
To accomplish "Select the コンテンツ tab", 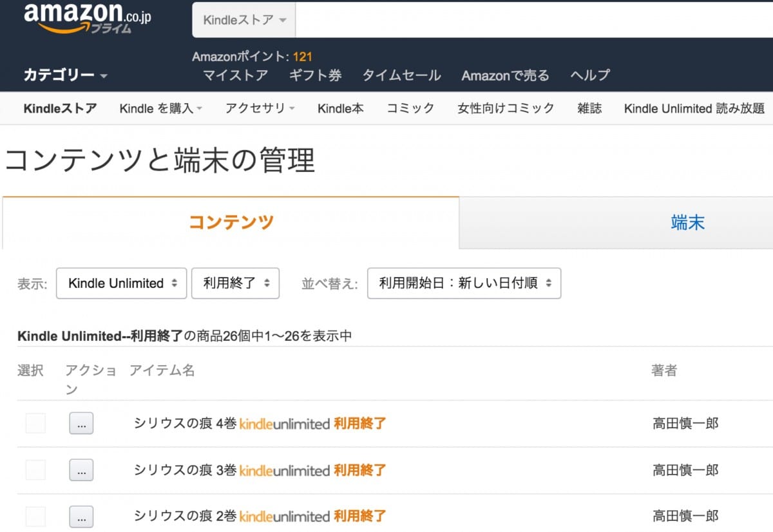I will (231, 223).
